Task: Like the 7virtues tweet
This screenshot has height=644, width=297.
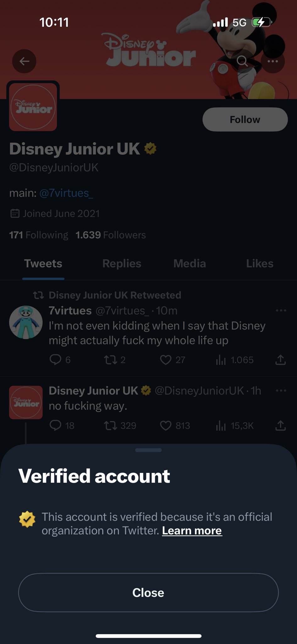Action: click(166, 359)
